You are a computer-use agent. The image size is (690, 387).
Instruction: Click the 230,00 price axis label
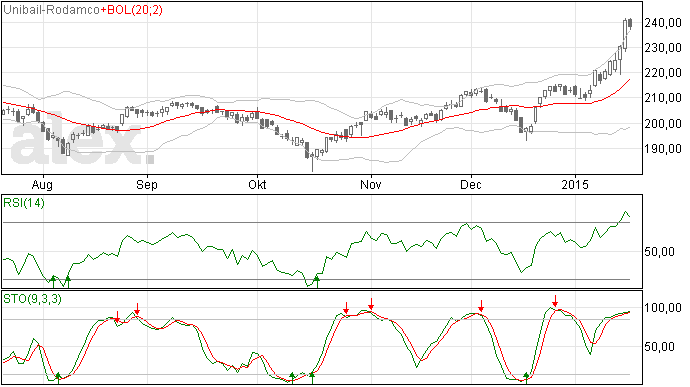click(663, 48)
